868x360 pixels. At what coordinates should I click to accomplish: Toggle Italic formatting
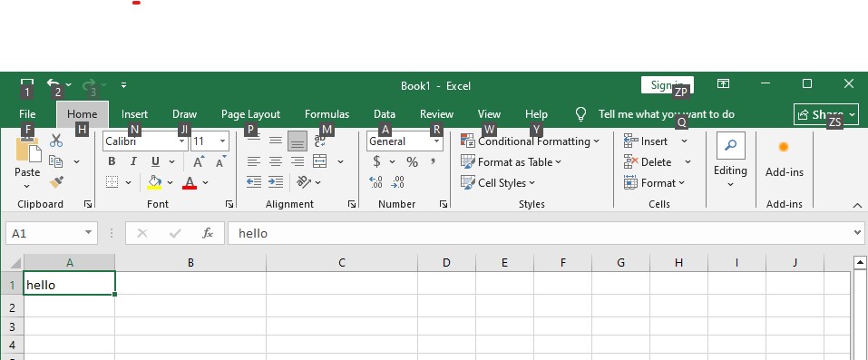tap(133, 161)
